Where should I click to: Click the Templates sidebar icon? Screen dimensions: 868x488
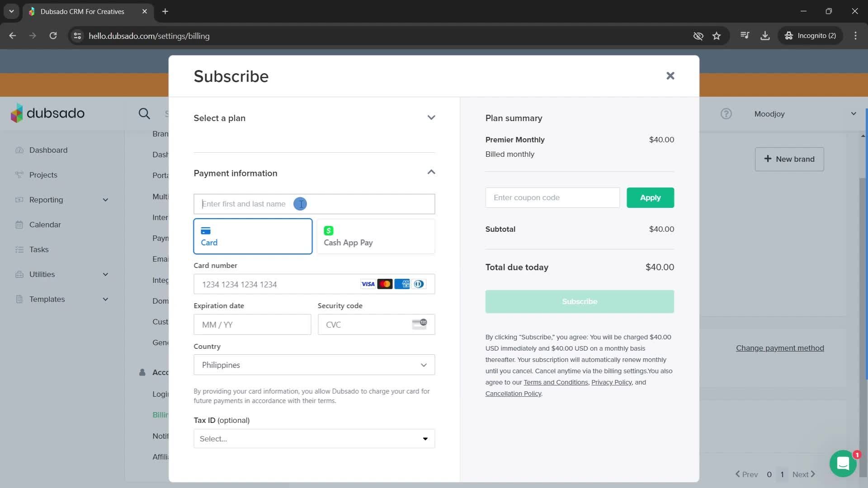19,299
